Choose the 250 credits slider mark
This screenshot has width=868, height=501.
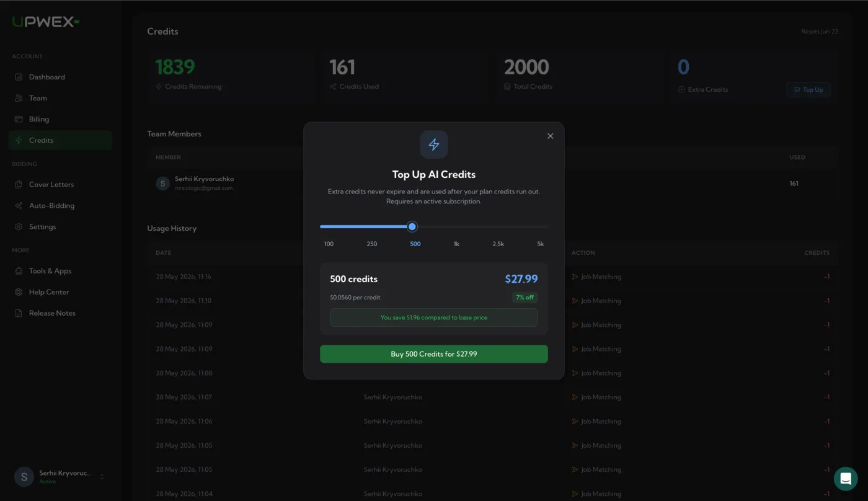(x=371, y=244)
